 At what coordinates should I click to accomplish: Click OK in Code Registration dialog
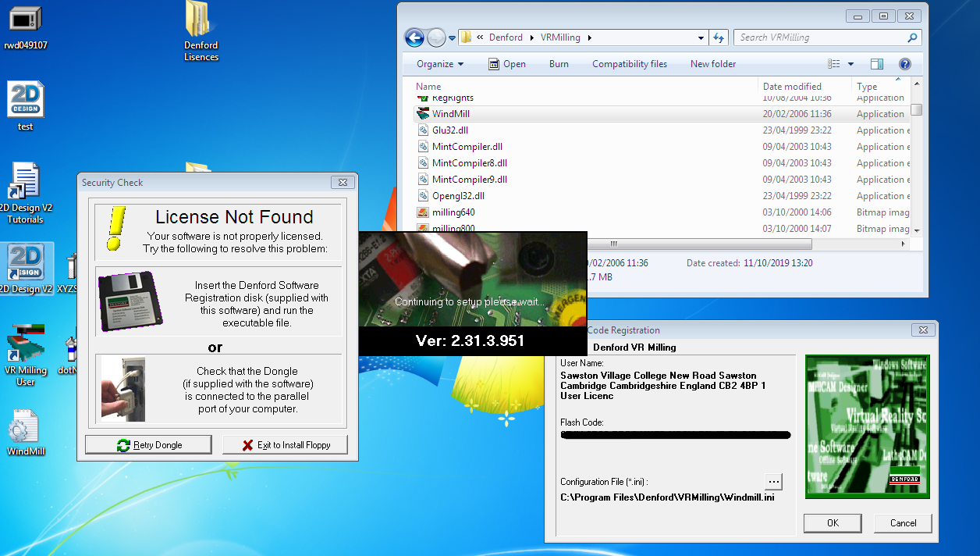point(832,523)
